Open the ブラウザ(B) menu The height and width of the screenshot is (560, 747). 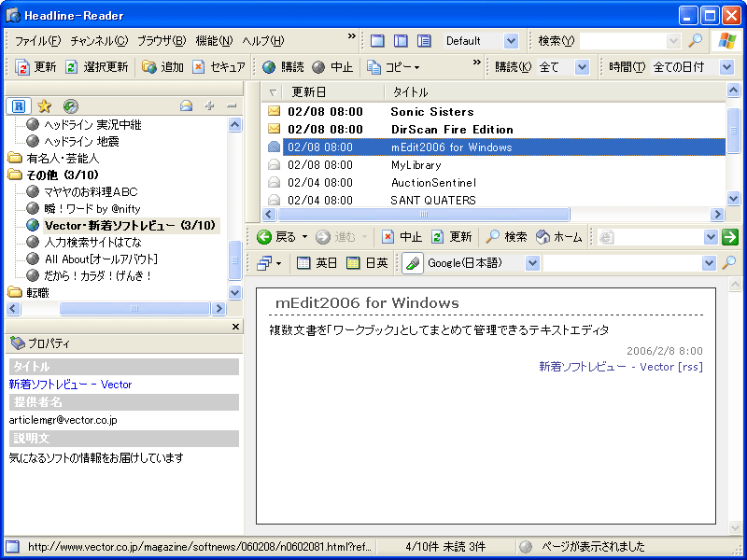pos(162,41)
